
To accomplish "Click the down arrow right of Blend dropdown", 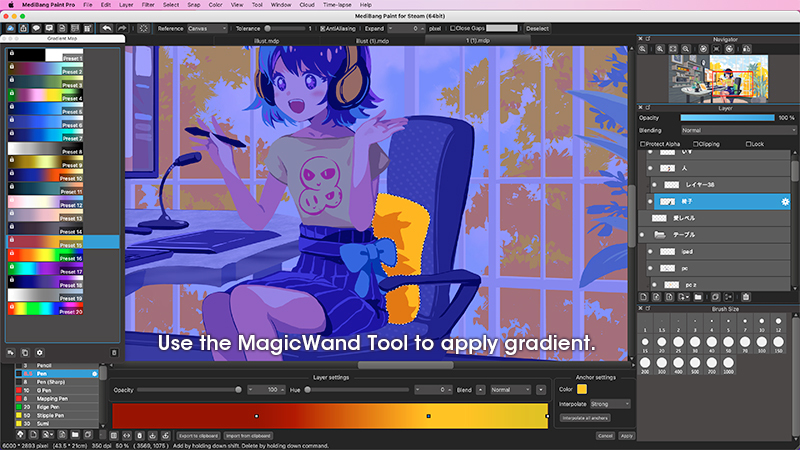I will coord(541,390).
